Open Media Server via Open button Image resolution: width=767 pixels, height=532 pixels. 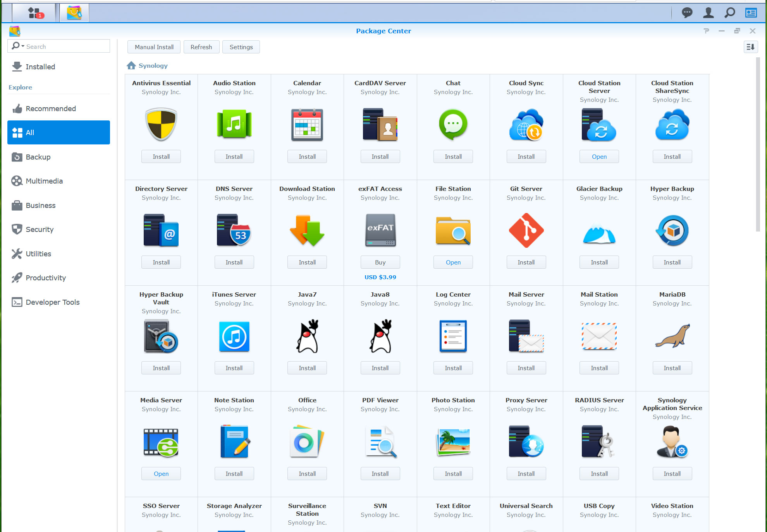pyautogui.click(x=161, y=474)
